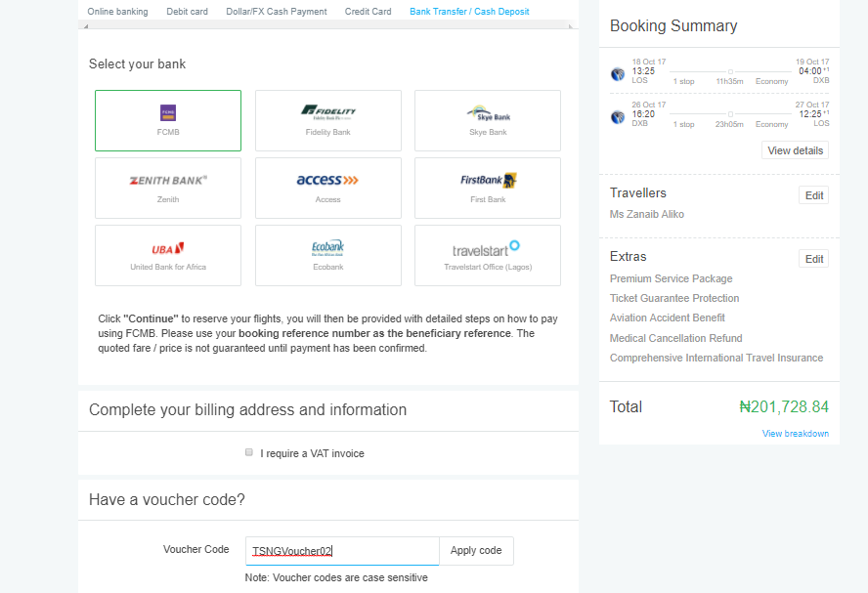Pick the Skye Bank logo tile
This screenshot has height=593, width=868.
[488, 120]
